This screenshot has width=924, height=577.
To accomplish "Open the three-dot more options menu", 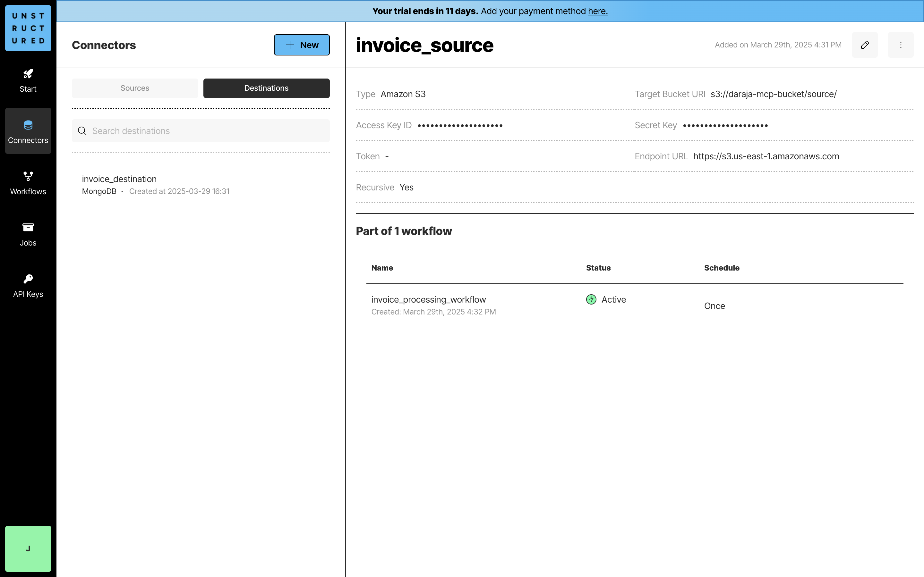I will point(900,45).
